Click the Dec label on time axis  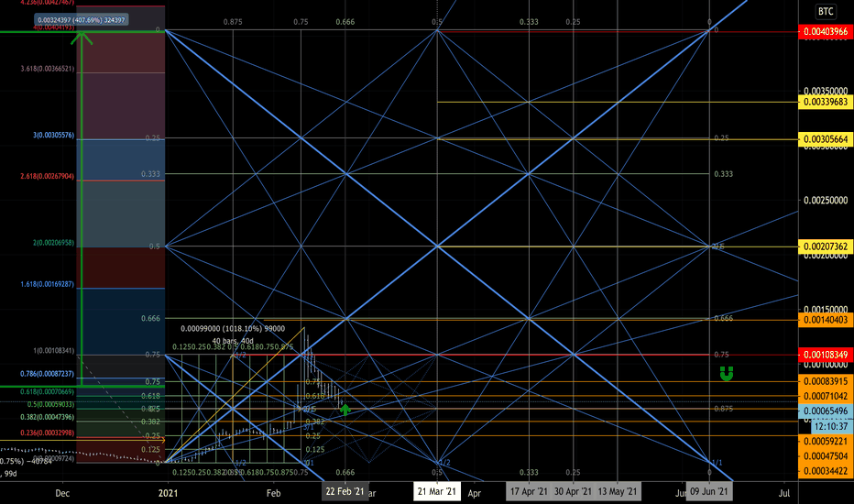point(62,493)
